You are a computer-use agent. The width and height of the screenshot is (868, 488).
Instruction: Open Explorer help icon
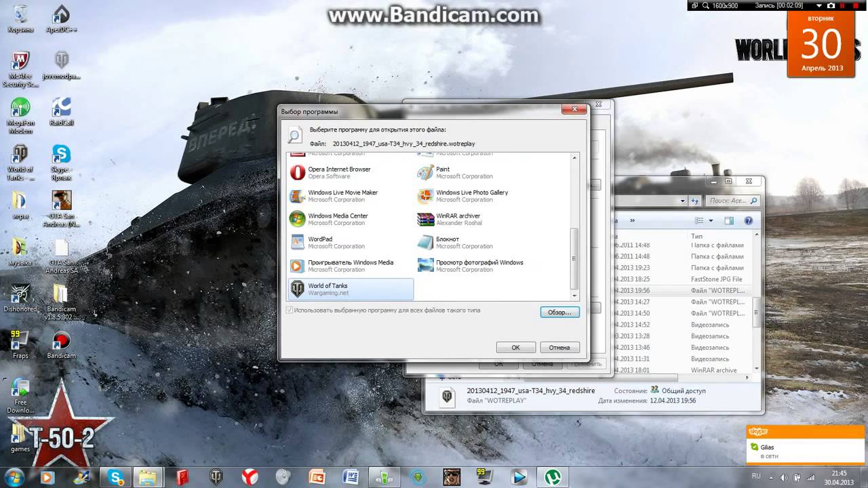749,221
